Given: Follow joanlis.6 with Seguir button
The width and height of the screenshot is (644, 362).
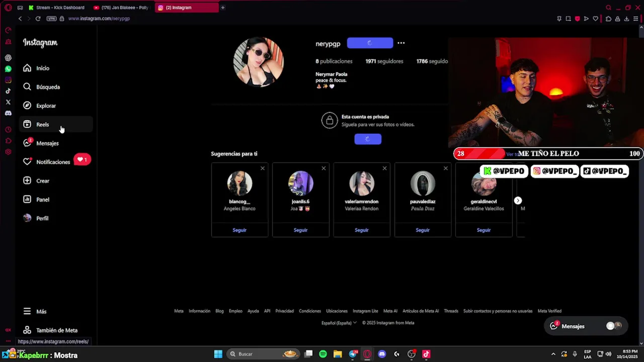Looking at the screenshot, I should point(300,230).
